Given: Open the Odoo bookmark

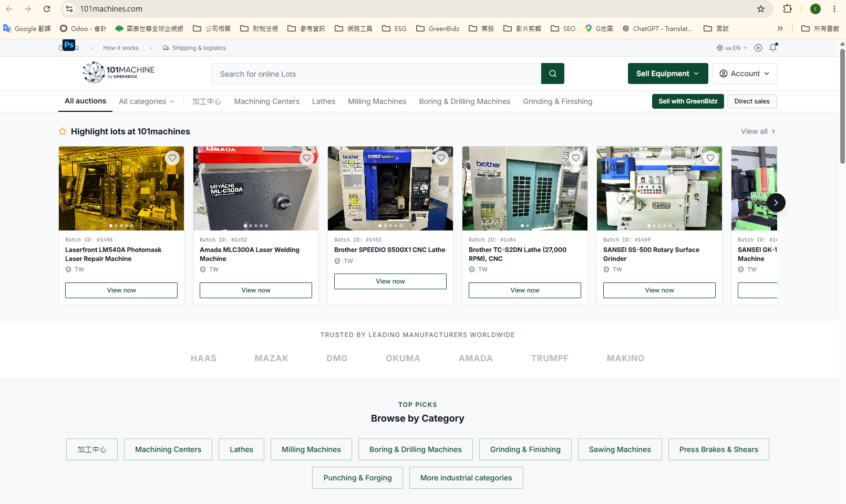Looking at the screenshot, I should 83,28.
